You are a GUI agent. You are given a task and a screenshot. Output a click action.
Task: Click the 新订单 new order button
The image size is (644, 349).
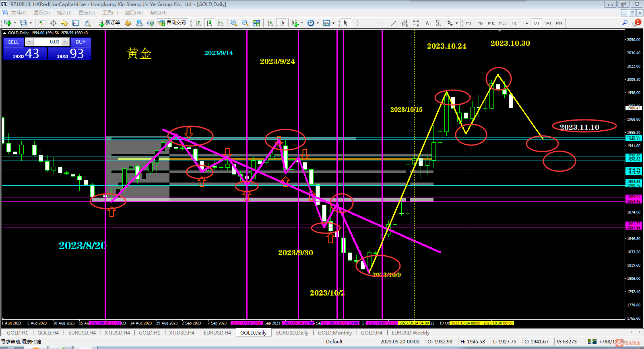click(x=109, y=23)
